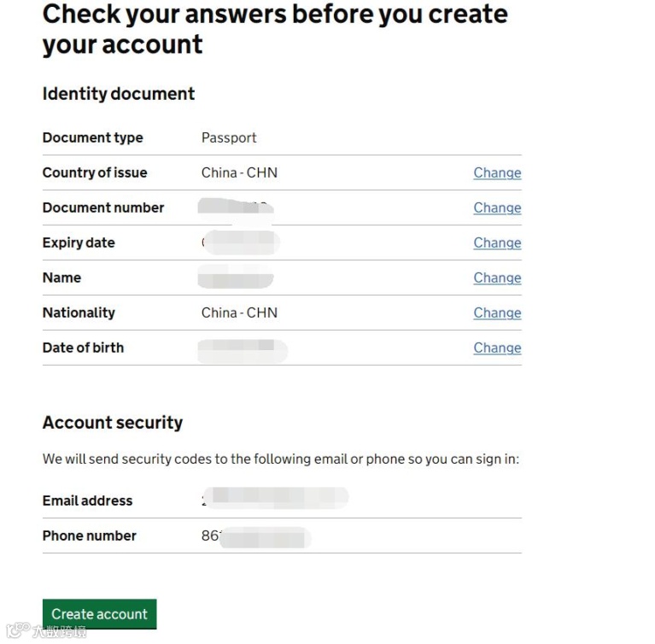Click the blurred Date of birth value

click(243, 348)
